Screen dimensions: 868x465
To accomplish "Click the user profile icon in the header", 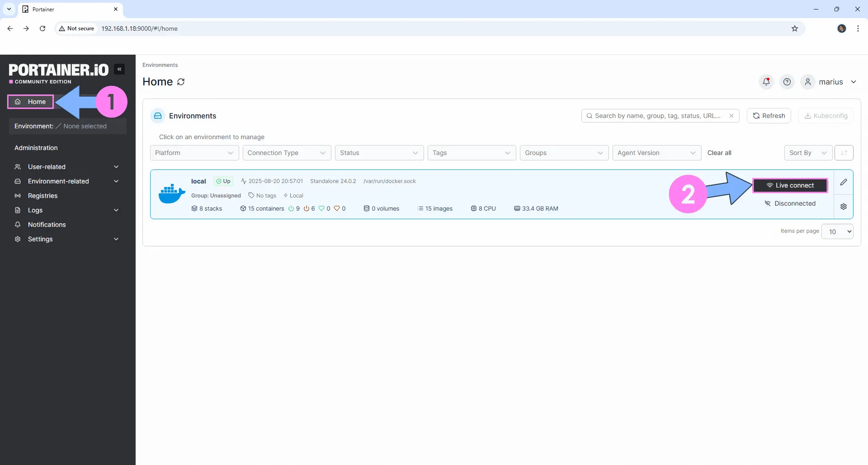I will point(808,82).
